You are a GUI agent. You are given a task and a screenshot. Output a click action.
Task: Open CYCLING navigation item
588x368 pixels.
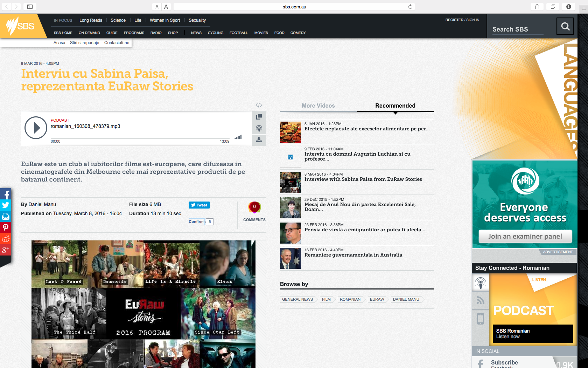coord(216,33)
